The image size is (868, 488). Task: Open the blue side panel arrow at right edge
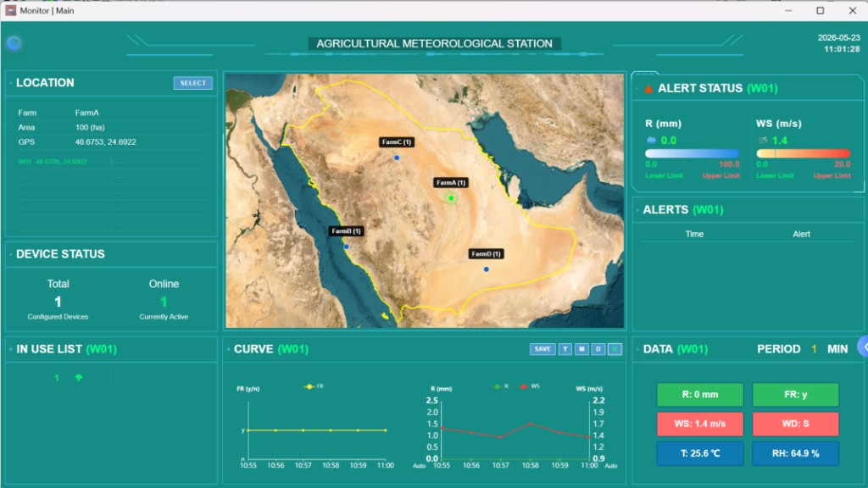864,347
